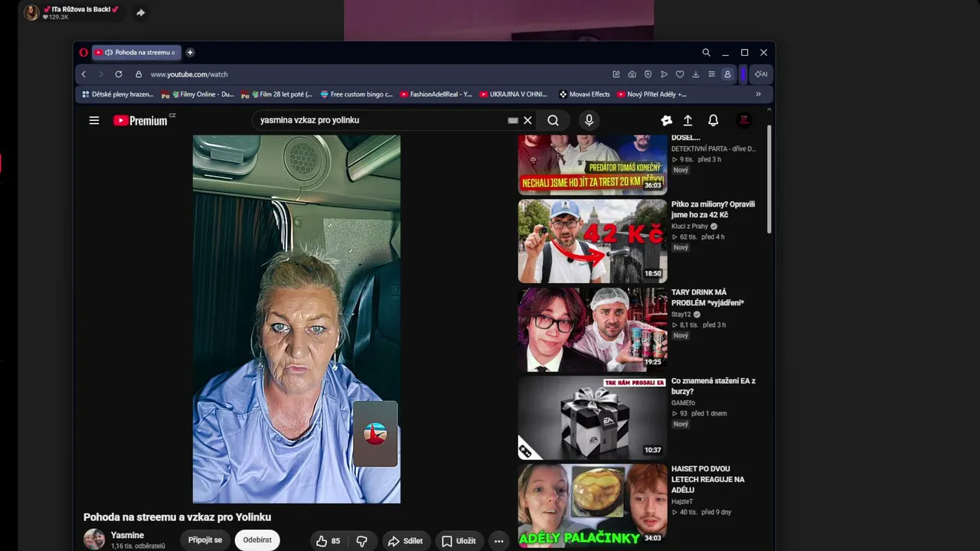Open the Opera main menu
This screenshot has height=551, width=980.
[x=83, y=53]
